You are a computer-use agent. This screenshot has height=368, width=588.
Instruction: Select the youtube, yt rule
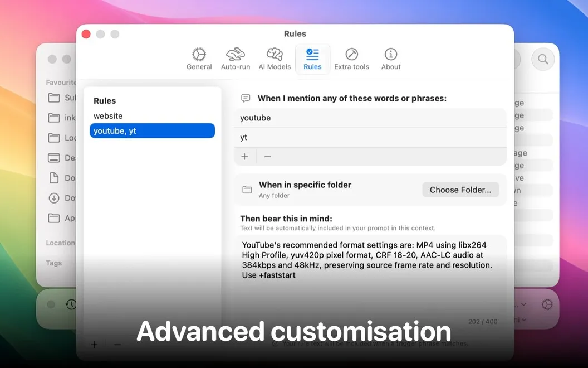152,130
